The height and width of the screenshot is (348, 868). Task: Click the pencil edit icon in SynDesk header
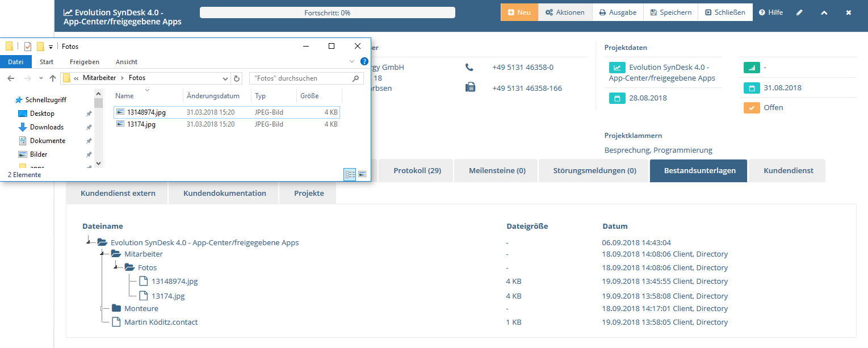799,12
